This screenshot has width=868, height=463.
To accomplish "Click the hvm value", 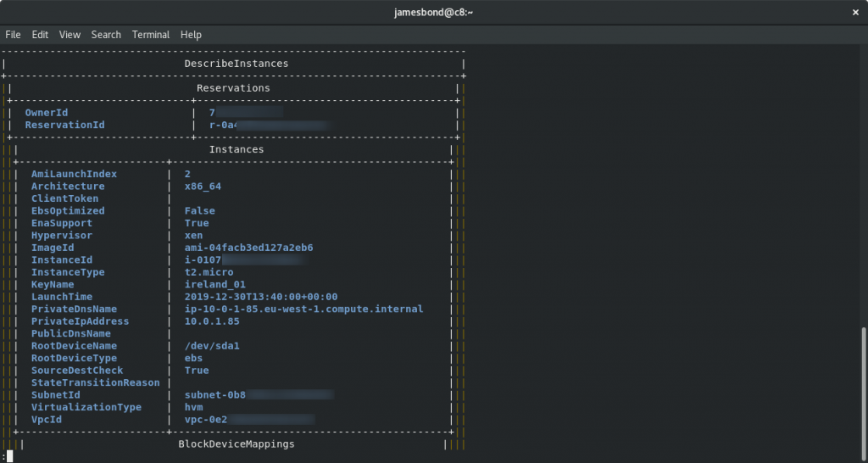I will pos(194,407).
